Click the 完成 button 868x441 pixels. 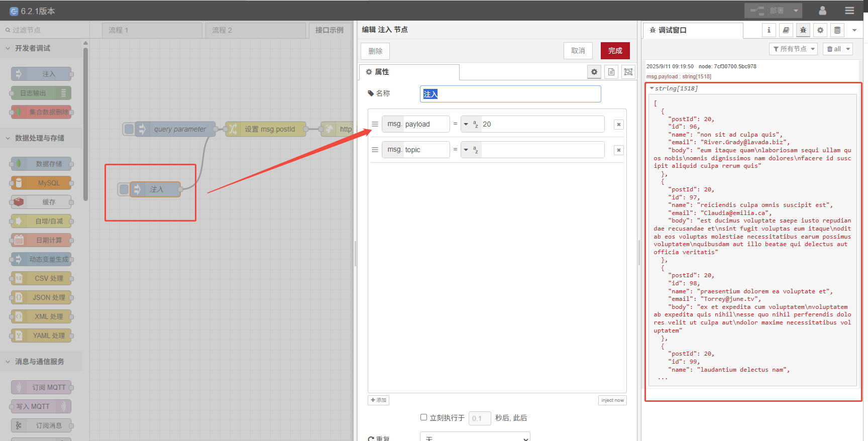(615, 51)
